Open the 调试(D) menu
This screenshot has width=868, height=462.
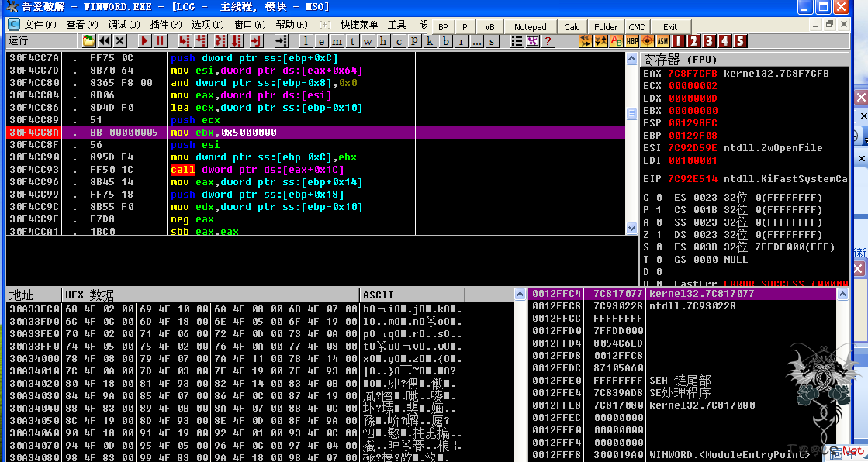(124, 25)
